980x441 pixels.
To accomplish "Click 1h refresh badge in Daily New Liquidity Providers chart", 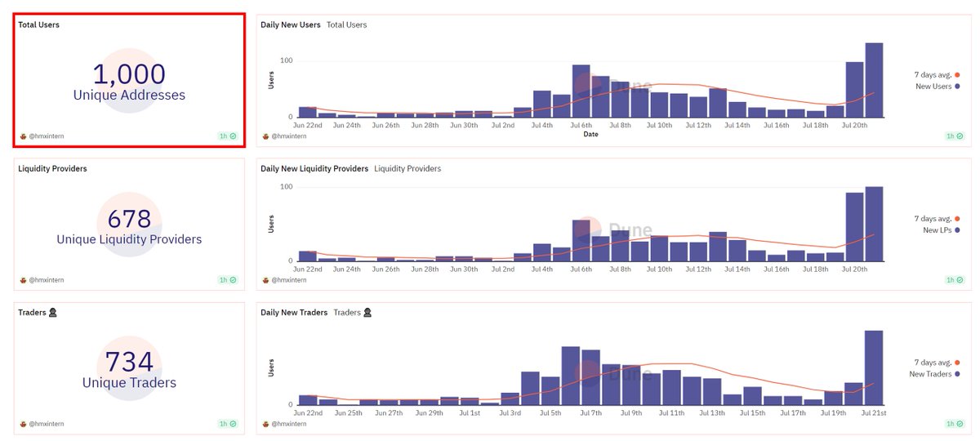I will coord(956,280).
